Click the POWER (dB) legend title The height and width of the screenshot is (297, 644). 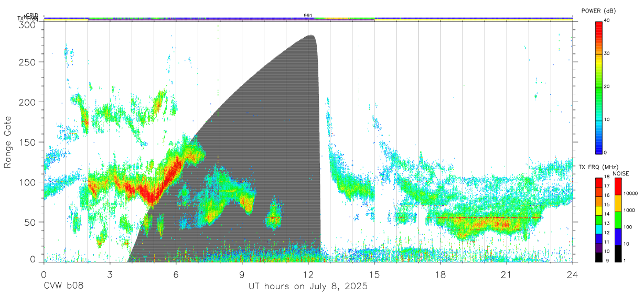(598, 10)
